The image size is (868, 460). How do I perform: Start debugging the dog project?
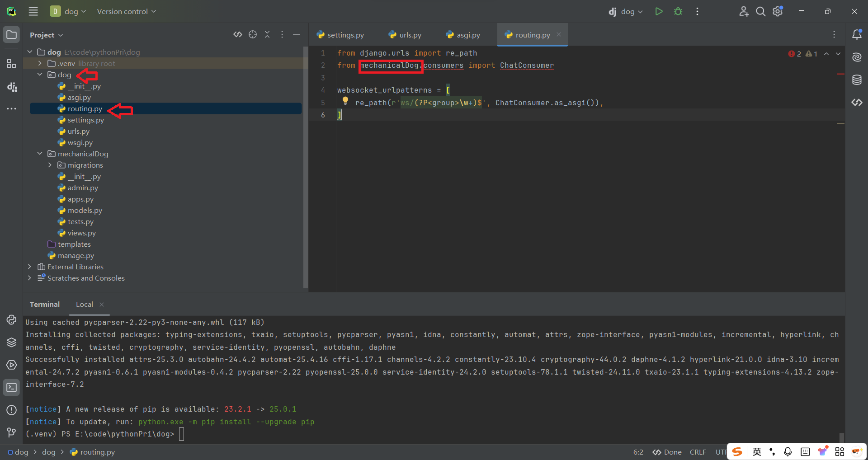pos(678,11)
